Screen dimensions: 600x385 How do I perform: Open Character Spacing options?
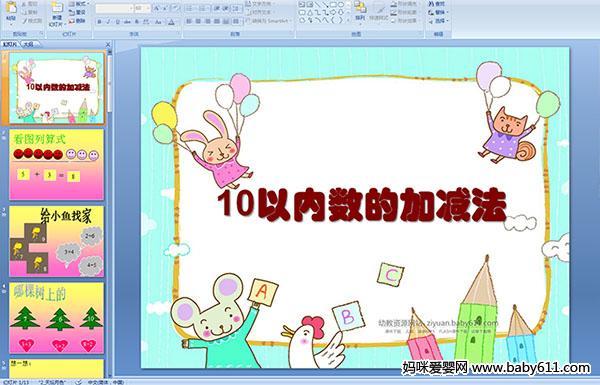point(147,22)
